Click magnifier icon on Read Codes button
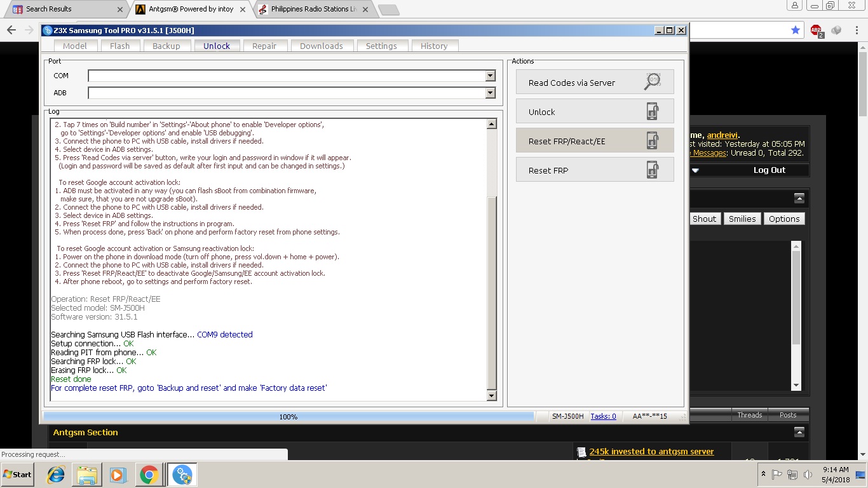Screen dimensions: 868x488 (x=653, y=81)
